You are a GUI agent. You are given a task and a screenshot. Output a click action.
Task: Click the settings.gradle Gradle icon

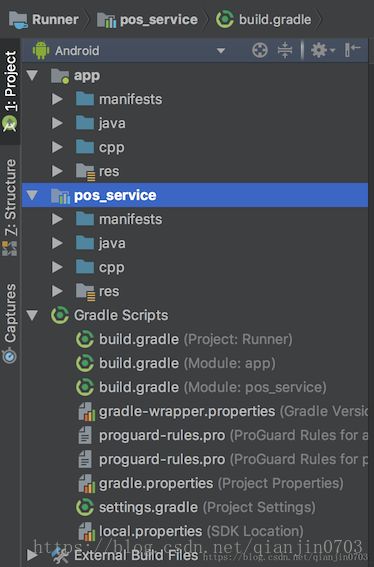(85, 507)
